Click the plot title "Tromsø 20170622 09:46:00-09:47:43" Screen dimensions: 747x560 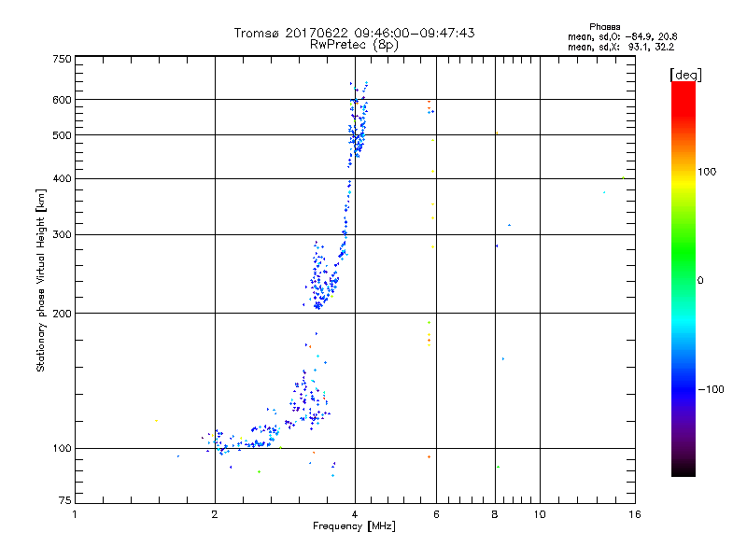(x=354, y=33)
